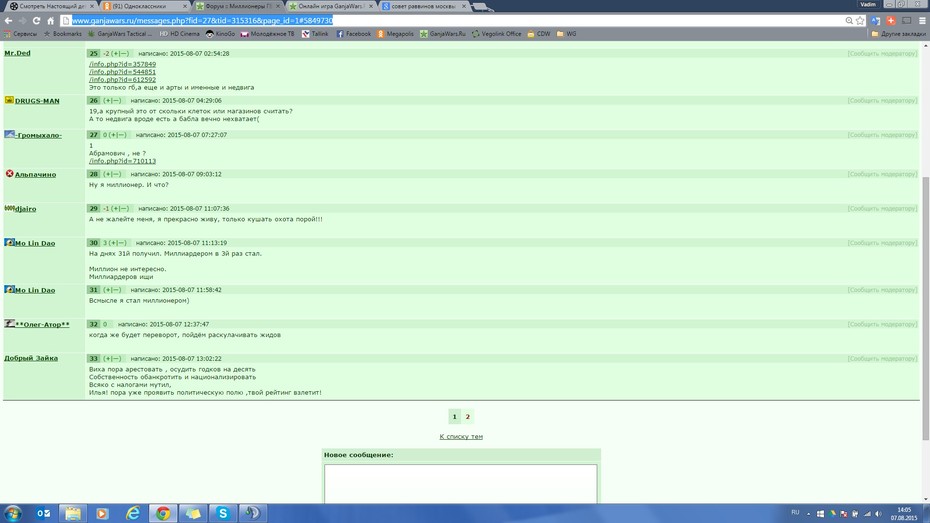This screenshot has height=523, width=930.
Task: Open the Молодежное ТВ bookmark
Action: 267,34
